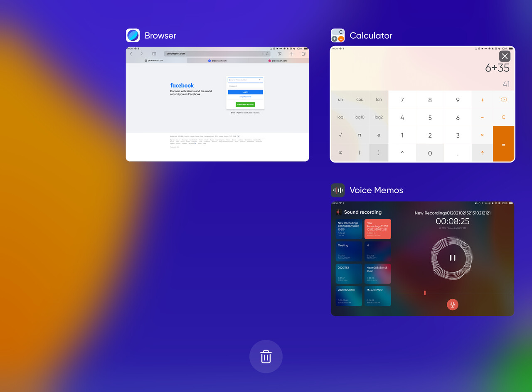Open New Recordings 20200208054815 card

[x=349, y=229]
